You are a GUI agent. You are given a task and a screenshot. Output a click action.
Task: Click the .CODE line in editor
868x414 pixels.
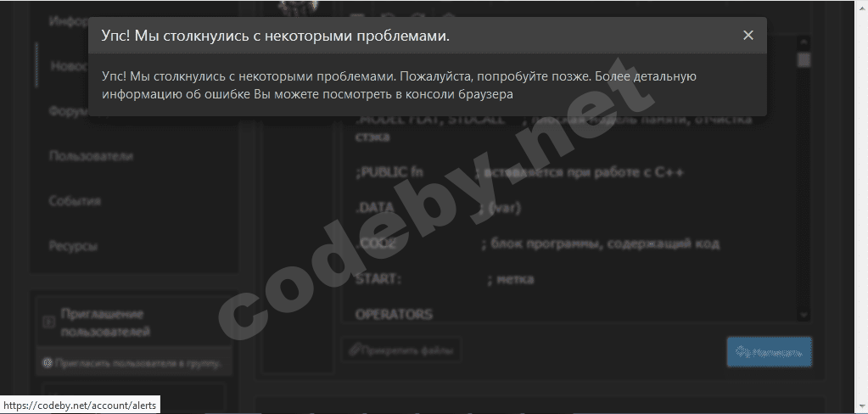pyautogui.click(x=537, y=243)
